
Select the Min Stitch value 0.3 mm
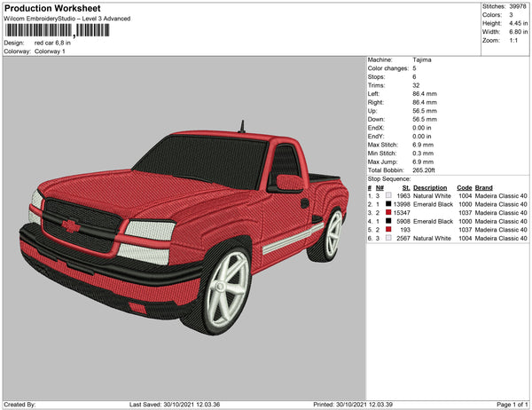coord(423,154)
